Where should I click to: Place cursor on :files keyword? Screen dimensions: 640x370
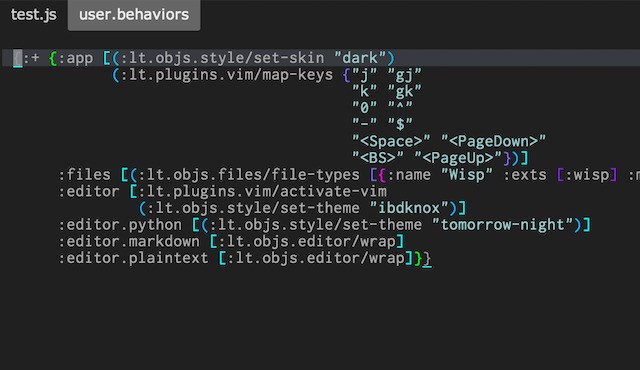(84, 175)
